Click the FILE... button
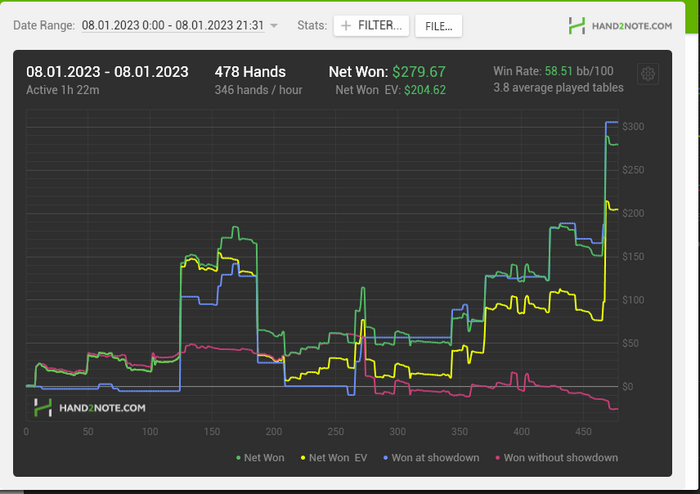The width and height of the screenshot is (700, 494). (x=438, y=26)
